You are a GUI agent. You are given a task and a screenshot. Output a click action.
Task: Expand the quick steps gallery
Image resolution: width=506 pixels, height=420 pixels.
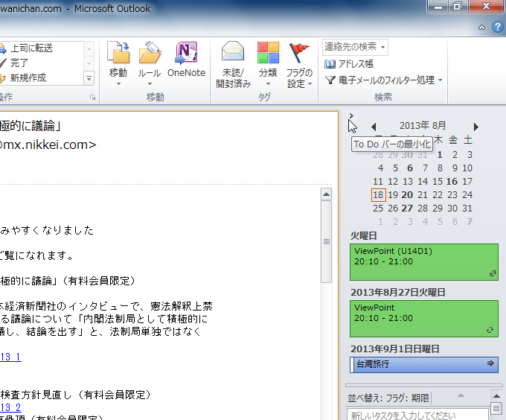(89, 78)
